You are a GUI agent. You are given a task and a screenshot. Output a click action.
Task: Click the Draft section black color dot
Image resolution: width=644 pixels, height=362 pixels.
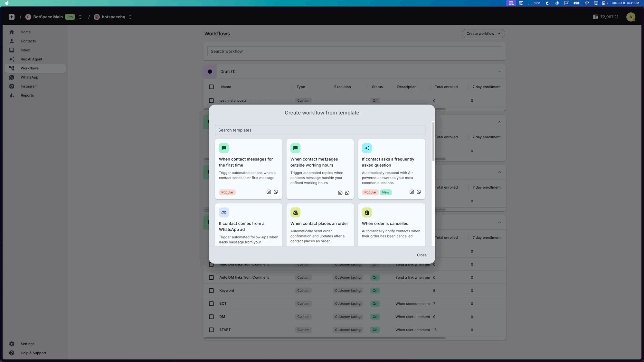[210, 71]
